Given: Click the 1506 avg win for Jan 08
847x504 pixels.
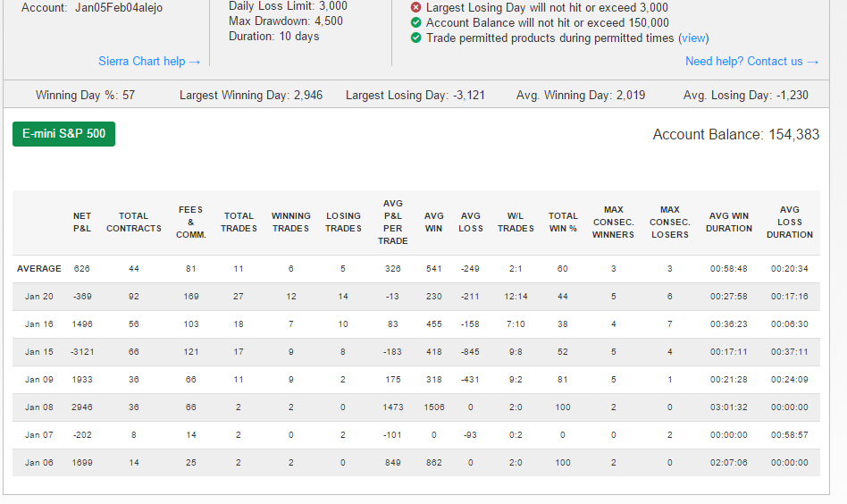Looking at the screenshot, I should [x=433, y=407].
